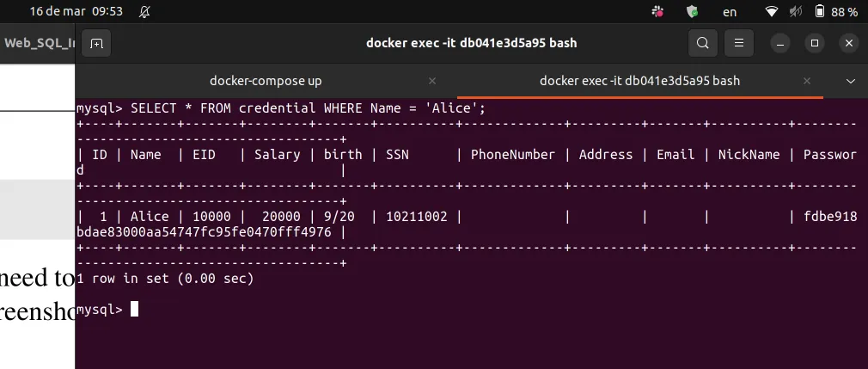The width and height of the screenshot is (868, 369).
Task: Select the docker exec -it bash tab
Action: point(639,81)
